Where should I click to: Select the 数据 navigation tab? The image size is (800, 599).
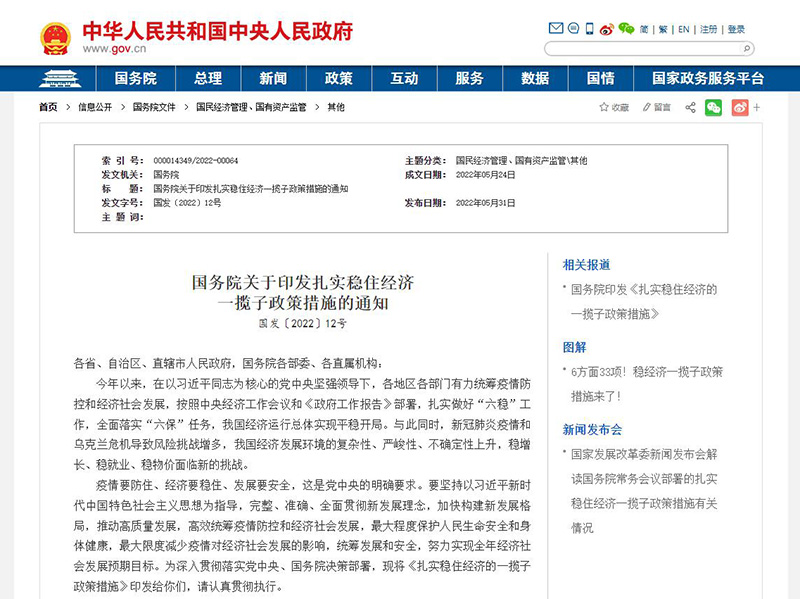[535, 79]
